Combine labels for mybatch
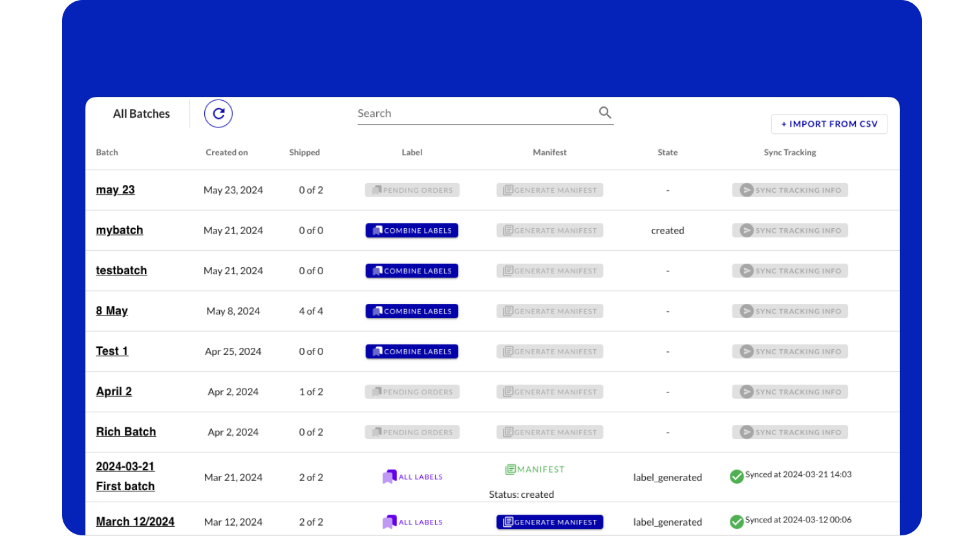This screenshot has height=536, width=980. click(412, 231)
